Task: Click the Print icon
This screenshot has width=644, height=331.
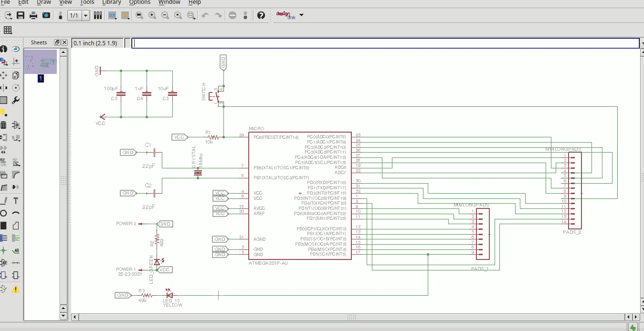Action: (33, 15)
